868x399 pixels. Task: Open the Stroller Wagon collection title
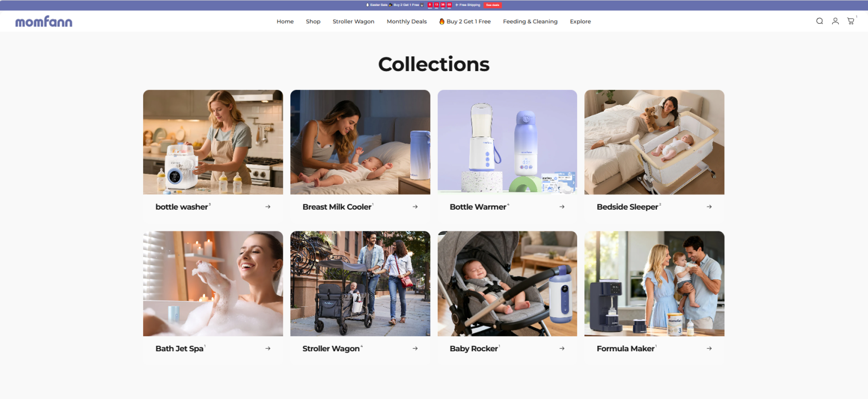click(x=331, y=349)
